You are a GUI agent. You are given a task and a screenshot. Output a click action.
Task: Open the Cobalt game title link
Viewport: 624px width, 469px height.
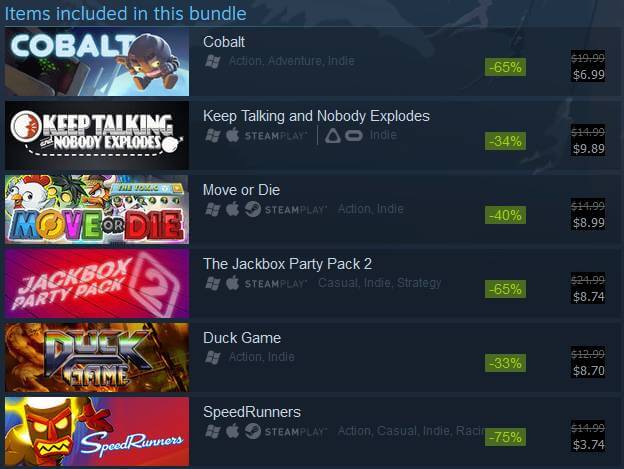(x=224, y=42)
